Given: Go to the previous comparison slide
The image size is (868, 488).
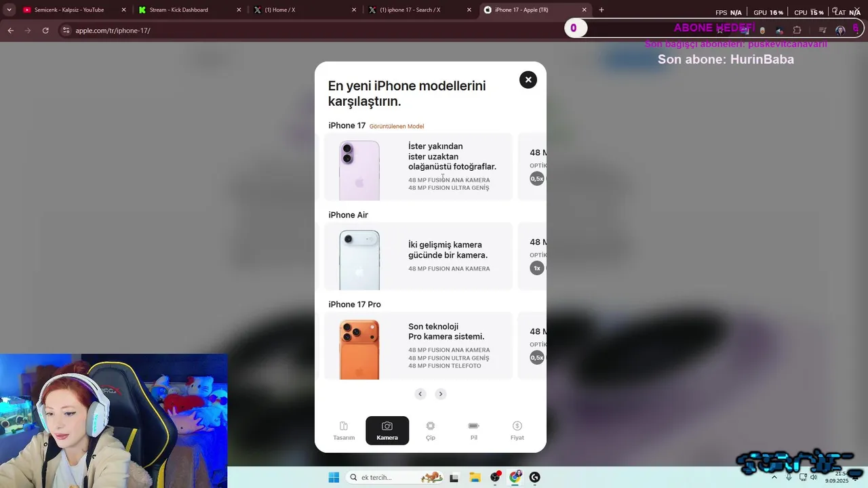Looking at the screenshot, I should pyautogui.click(x=420, y=394).
